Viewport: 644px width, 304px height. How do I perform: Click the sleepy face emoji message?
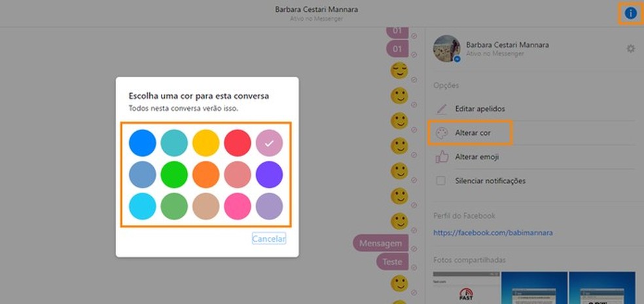tap(399, 71)
